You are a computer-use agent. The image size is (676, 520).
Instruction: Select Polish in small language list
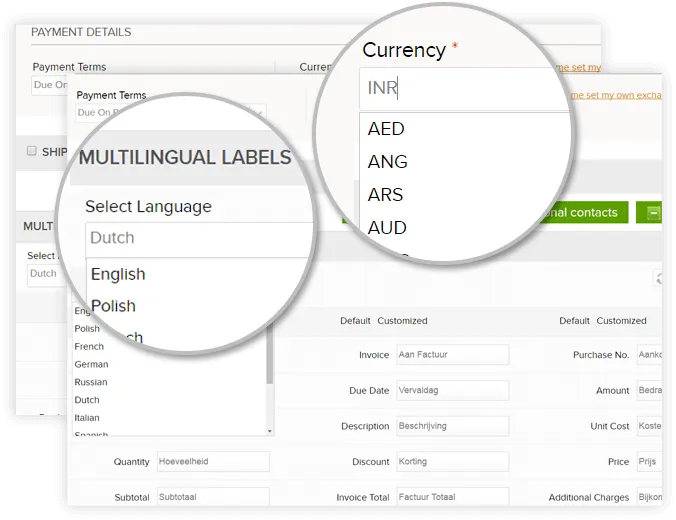[x=87, y=329]
